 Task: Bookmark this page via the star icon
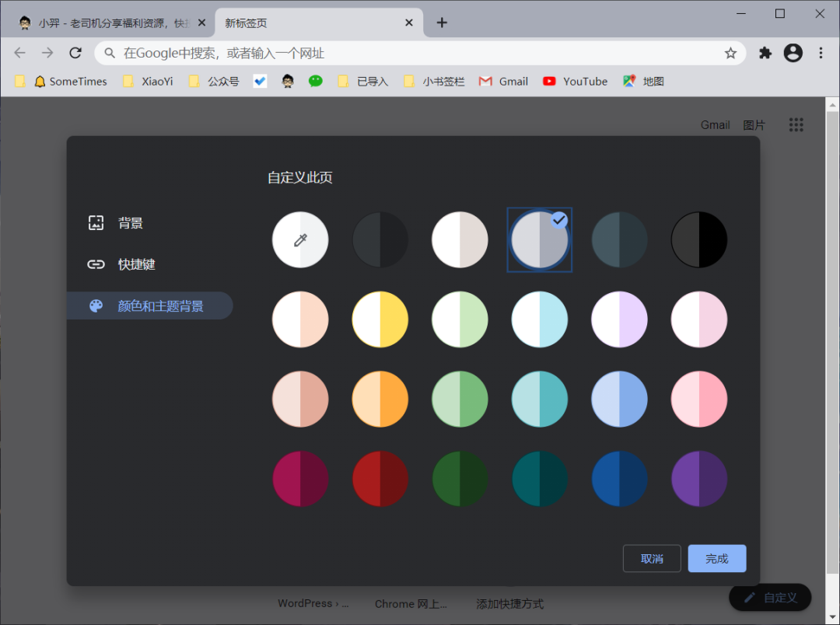pos(730,52)
